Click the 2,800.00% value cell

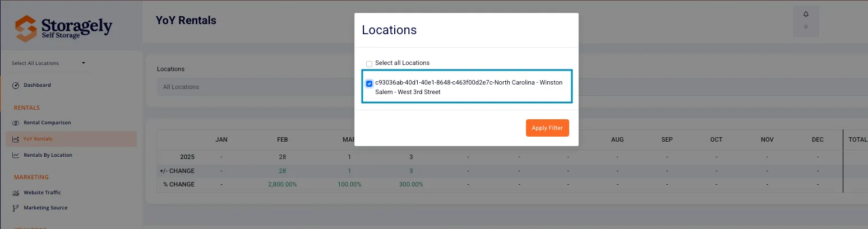(x=283, y=184)
